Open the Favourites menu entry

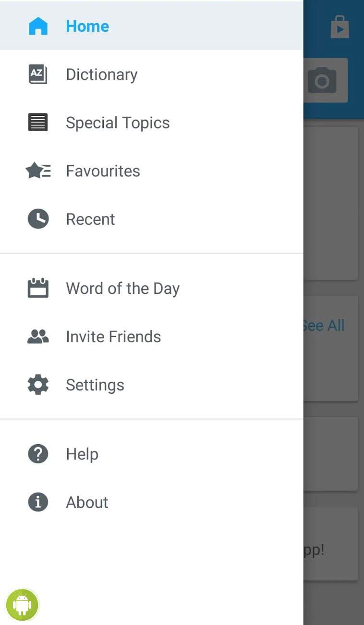pos(103,171)
